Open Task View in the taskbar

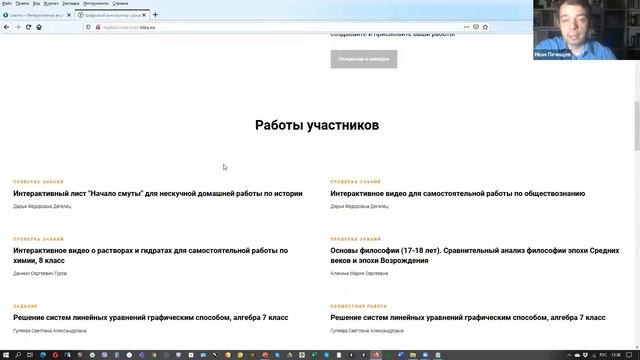[x=30, y=355]
